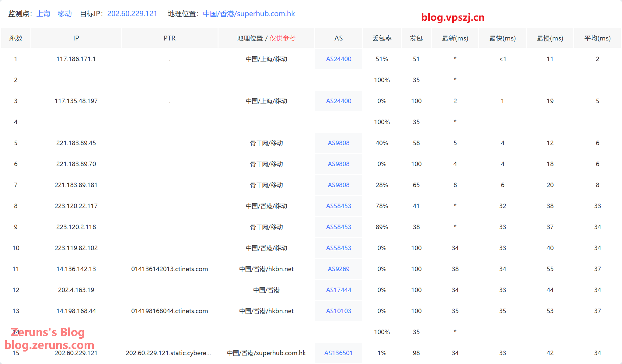Select IP cell 117.186.171.1
The height and width of the screenshot is (364, 622).
pyautogui.click(x=76, y=59)
